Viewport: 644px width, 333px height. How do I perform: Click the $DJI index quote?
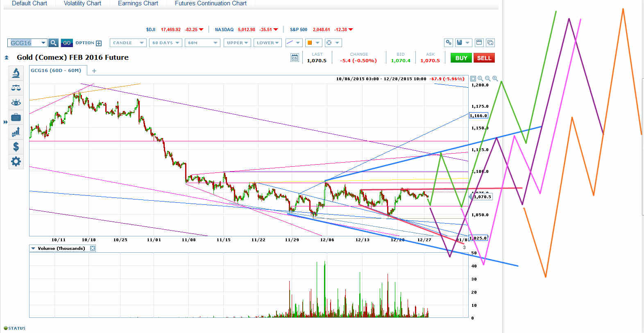click(x=175, y=29)
